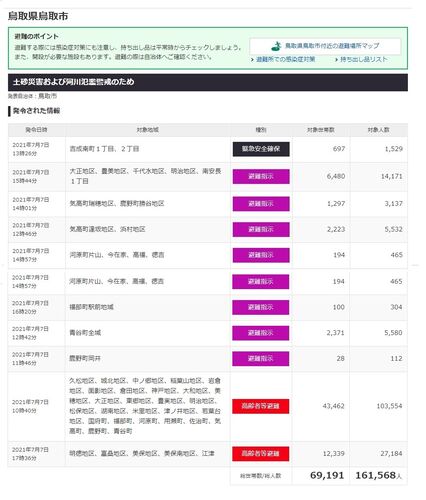Select the 1,529 people value
Viewport: 426px width, 500px height.
point(394,149)
